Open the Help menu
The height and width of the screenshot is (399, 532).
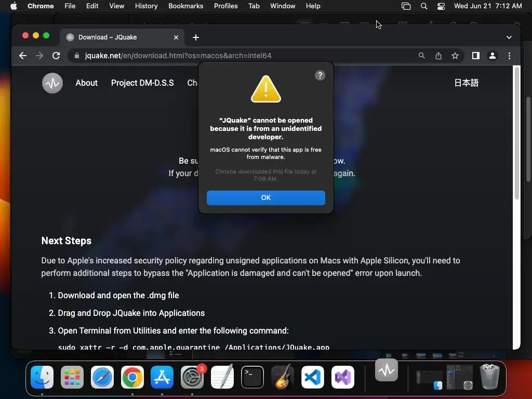[x=313, y=6]
